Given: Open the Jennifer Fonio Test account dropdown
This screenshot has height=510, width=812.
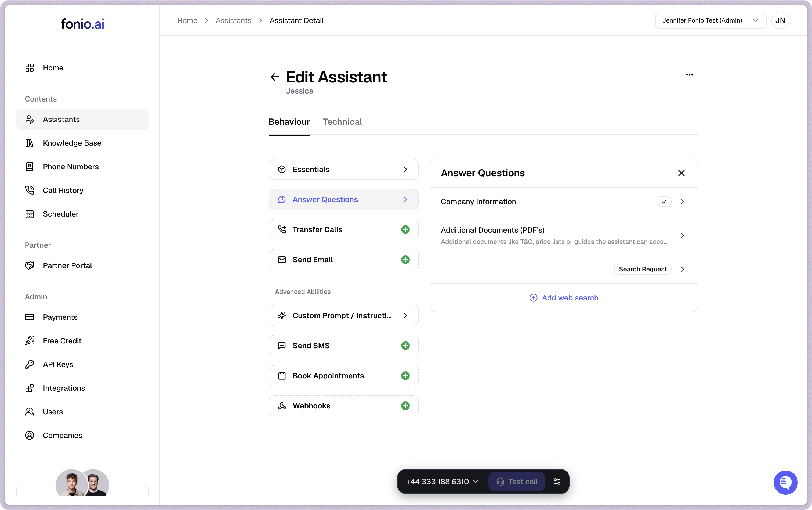Looking at the screenshot, I should click(x=710, y=21).
